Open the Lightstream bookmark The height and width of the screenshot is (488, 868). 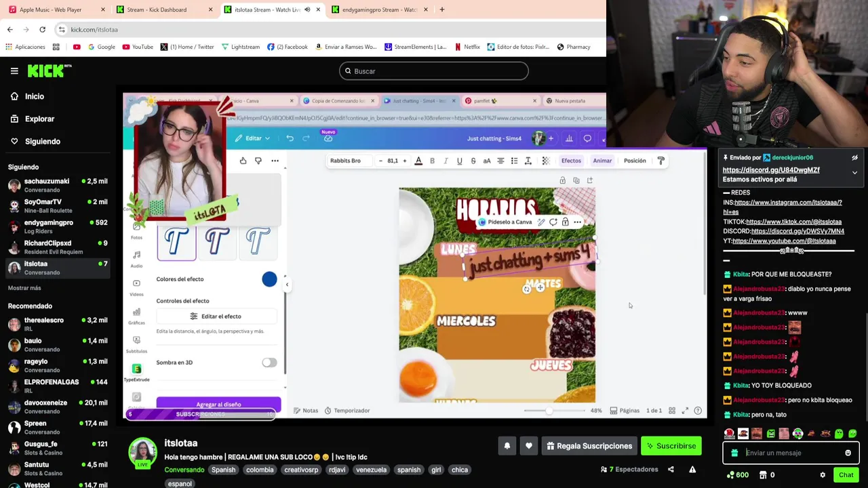pyautogui.click(x=240, y=47)
